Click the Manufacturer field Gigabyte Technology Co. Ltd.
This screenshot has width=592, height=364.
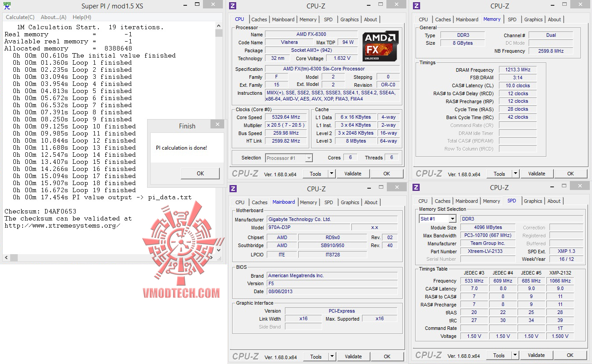pyautogui.click(x=332, y=219)
